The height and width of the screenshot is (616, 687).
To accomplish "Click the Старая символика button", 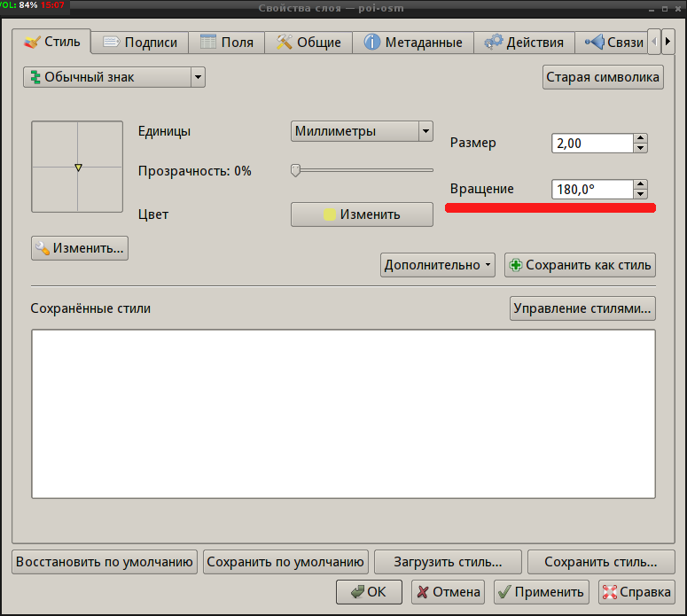I will point(603,77).
